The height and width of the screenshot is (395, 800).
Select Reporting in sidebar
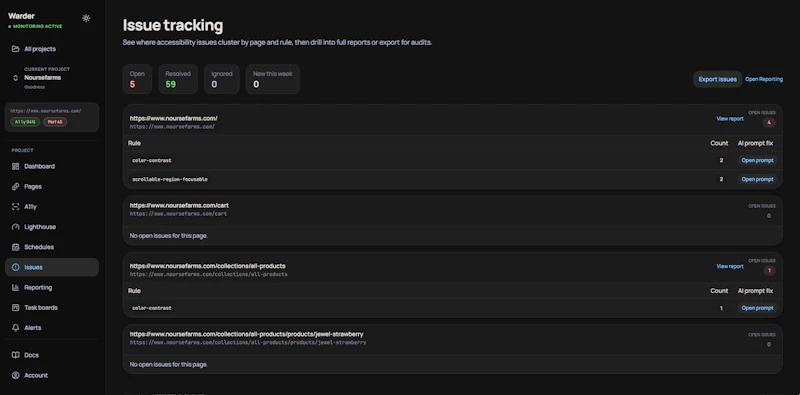click(52, 287)
